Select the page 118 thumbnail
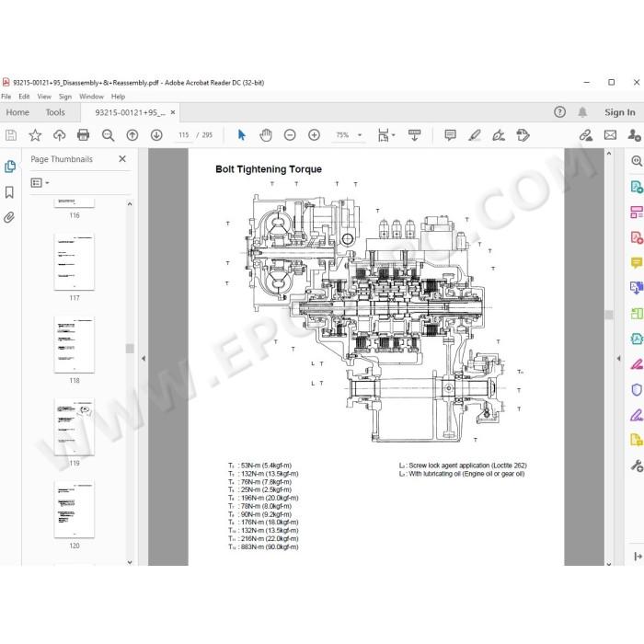This screenshot has height=644, width=644. pyautogui.click(x=75, y=344)
